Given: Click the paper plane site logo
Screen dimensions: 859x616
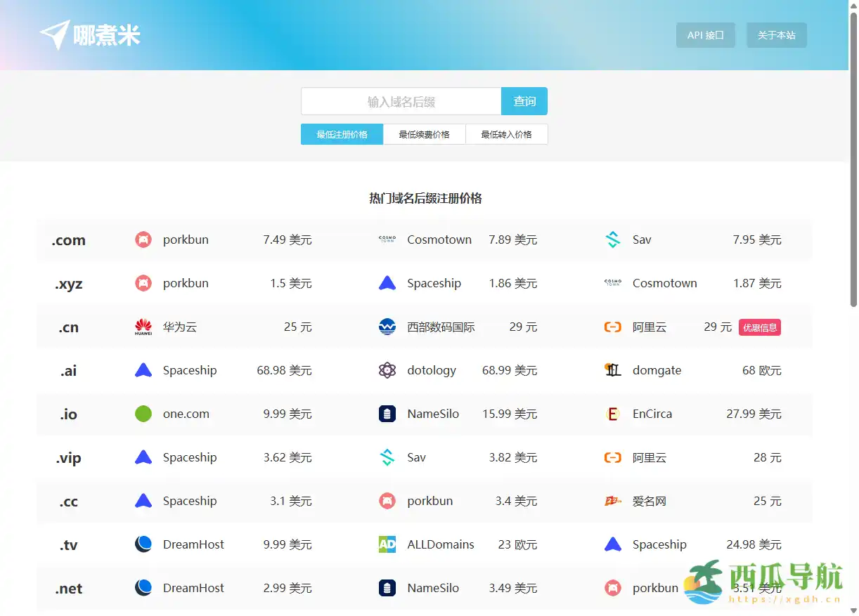Looking at the screenshot, I should [x=56, y=34].
